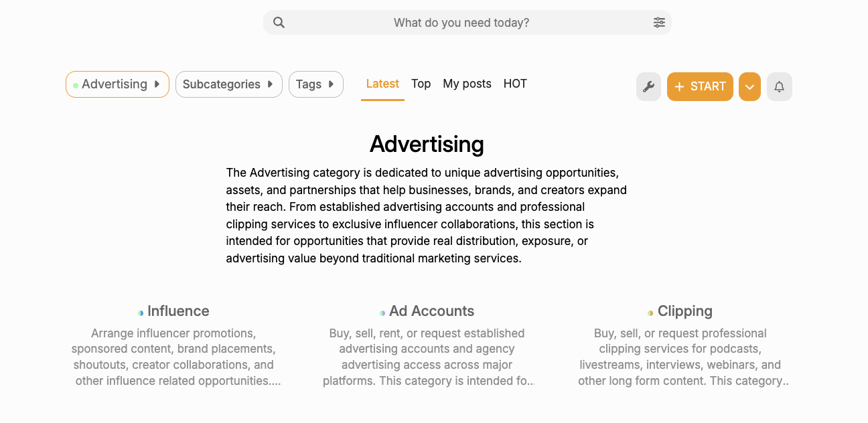The height and width of the screenshot is (423, 868).
Task: Click the search magnifier icon
Action: 279,23
